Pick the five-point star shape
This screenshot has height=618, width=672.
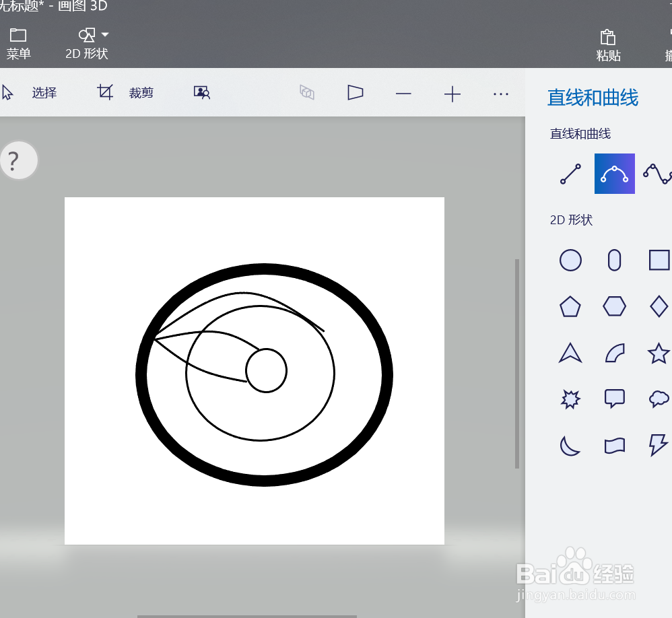click(659, 353)
